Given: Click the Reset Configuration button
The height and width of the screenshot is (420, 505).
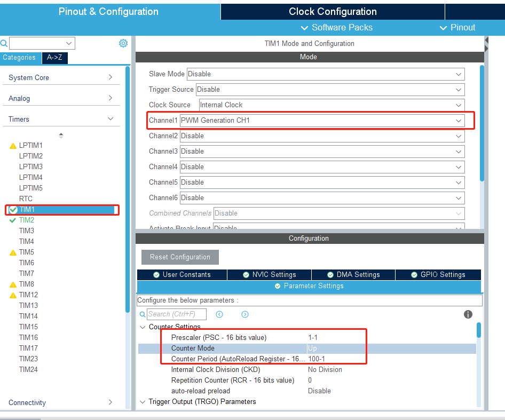Looking at the screenshot, I should click(180, 257).
